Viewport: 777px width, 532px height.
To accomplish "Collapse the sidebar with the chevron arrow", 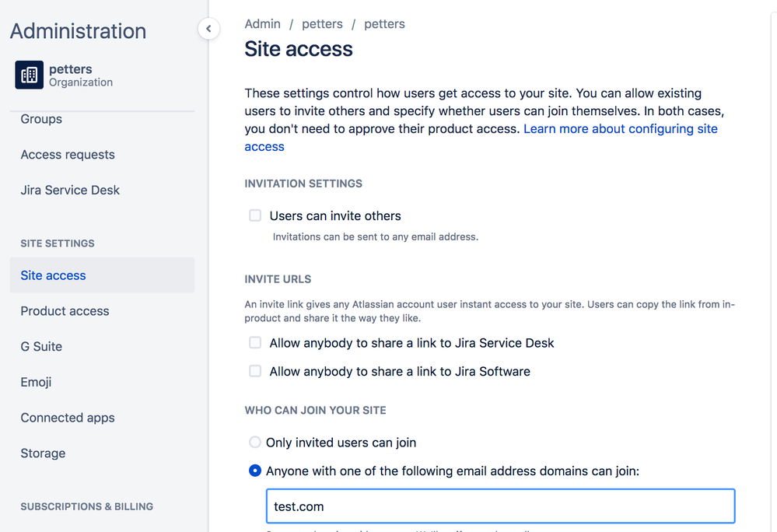I will (208, 28).
